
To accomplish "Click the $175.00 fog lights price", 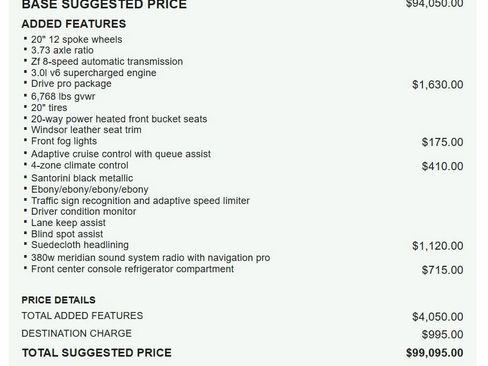I will (x=442, y=142).
